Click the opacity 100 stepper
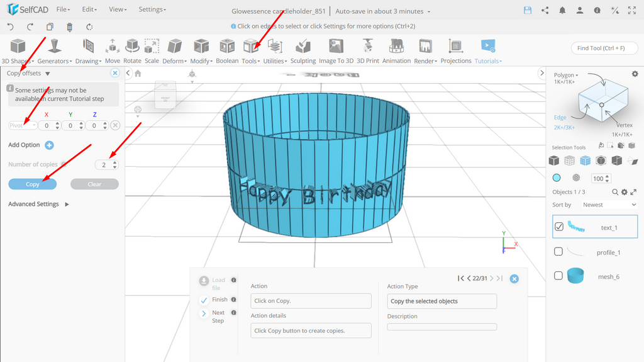 608,178
